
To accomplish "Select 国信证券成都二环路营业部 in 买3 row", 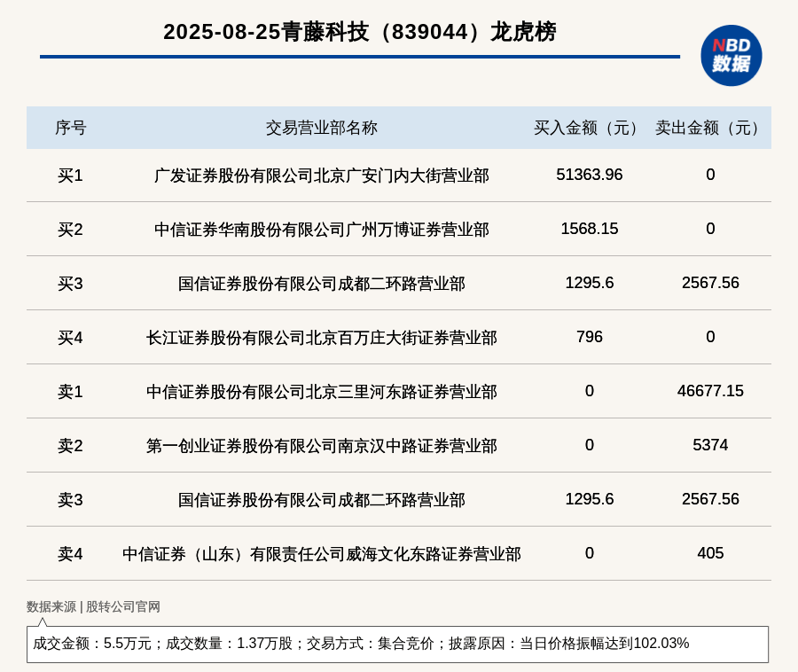I will (x=322, y=284).
